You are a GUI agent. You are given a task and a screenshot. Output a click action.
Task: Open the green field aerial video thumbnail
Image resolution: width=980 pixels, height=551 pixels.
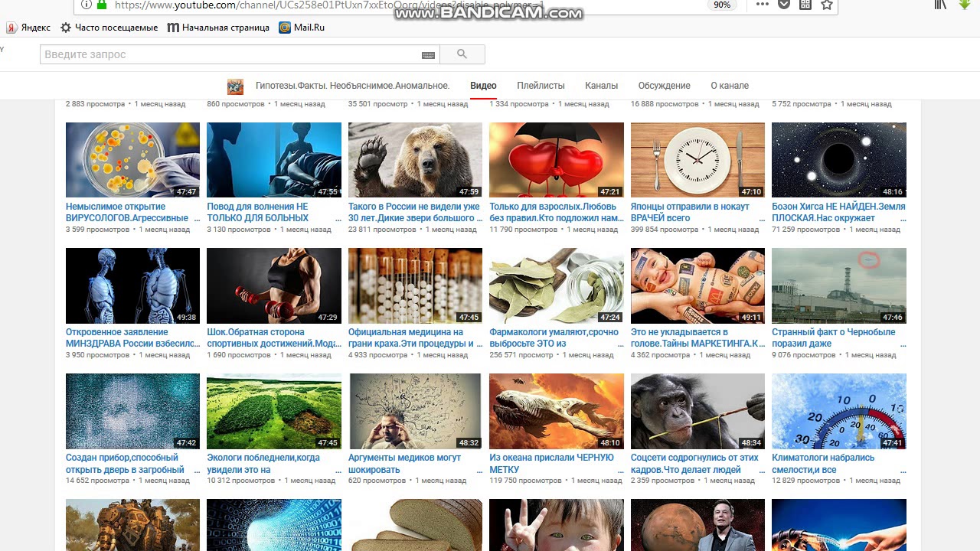click(x=274, y=411)
